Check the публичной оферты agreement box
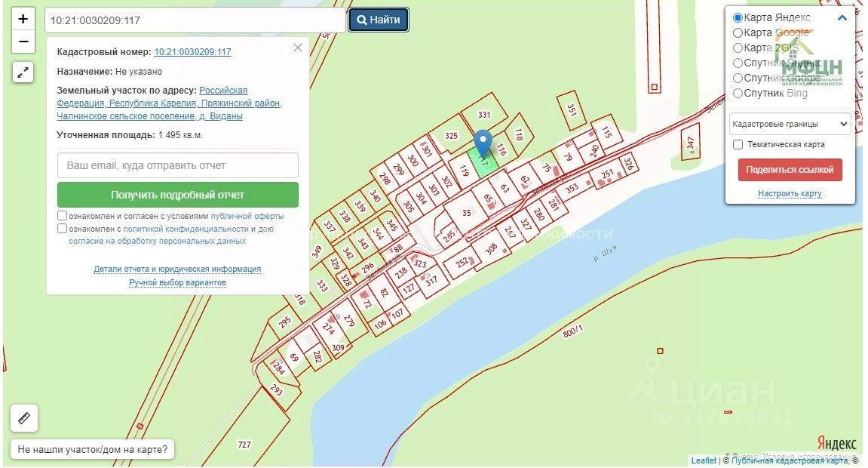 (x=62, y=215)
